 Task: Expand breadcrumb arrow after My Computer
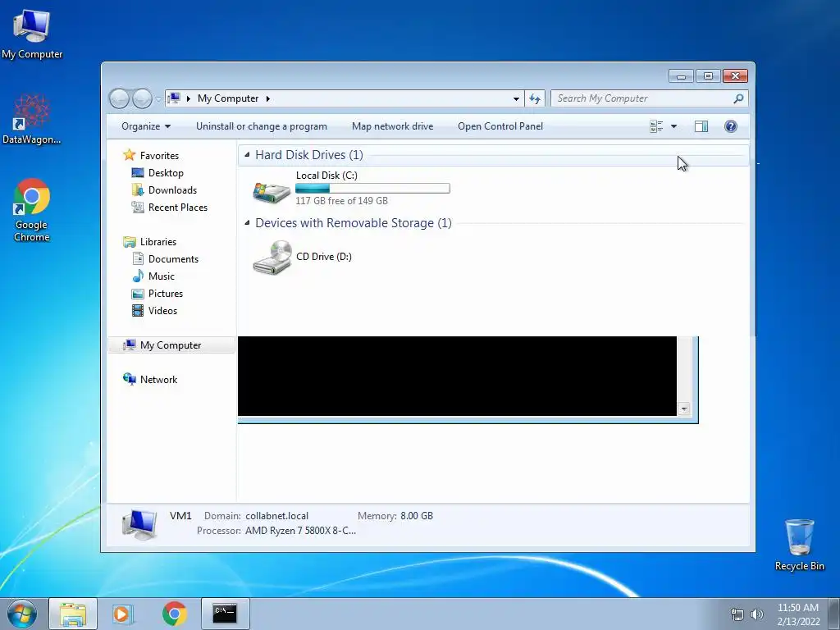[268, 98]
